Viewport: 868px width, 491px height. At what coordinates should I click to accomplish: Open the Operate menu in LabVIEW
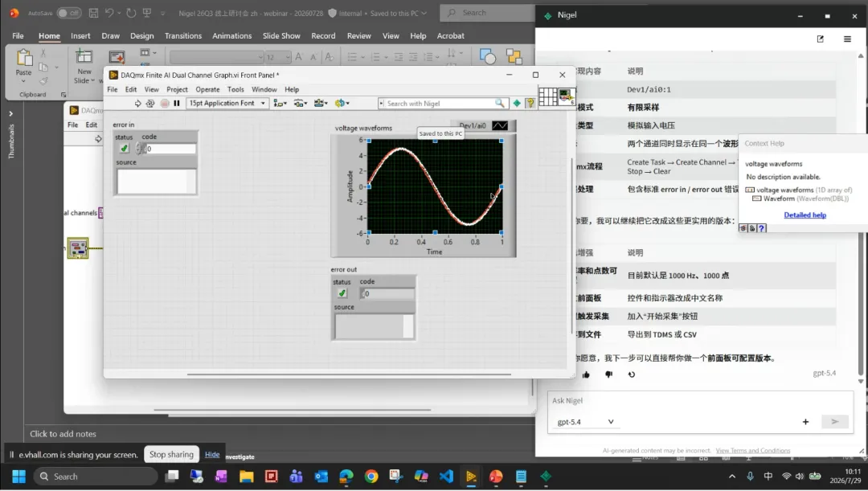tap(207, 89)
